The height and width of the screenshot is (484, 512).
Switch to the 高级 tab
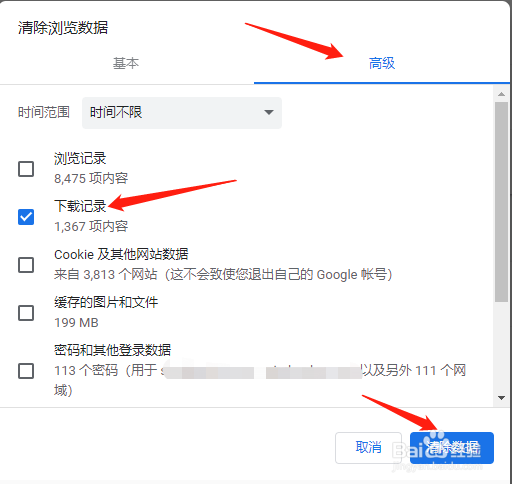382,63
